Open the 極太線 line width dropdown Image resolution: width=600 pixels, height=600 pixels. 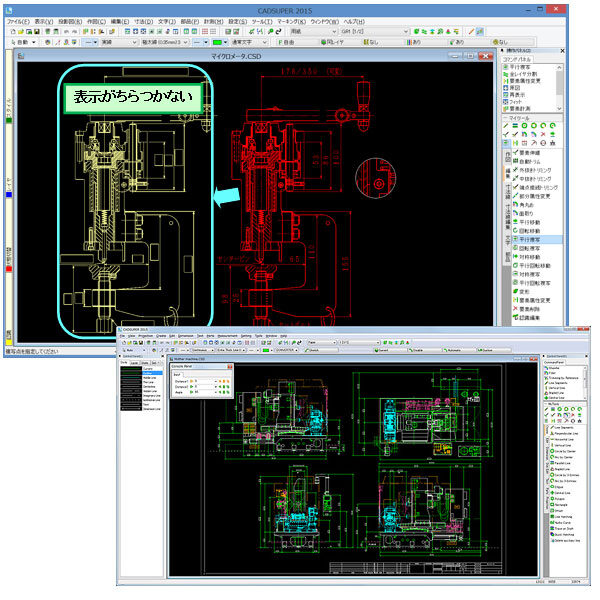point(165,42)
